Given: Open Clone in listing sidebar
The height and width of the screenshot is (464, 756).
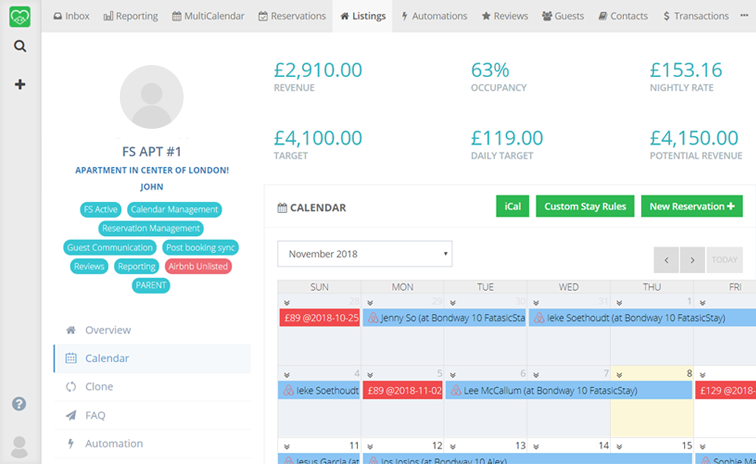Looking at the screenshot, I should click(152, 387).
